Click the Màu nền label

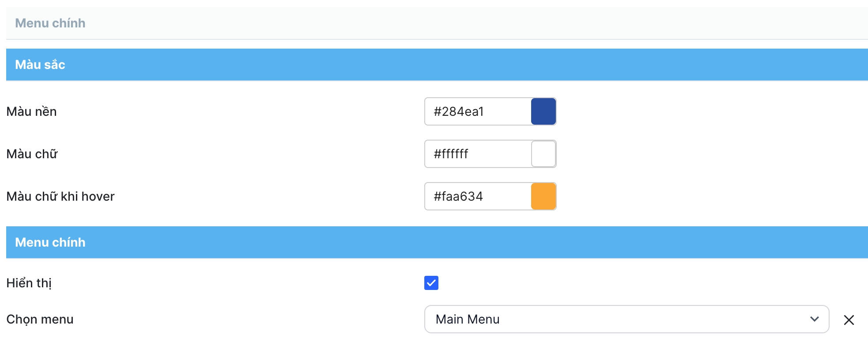32,111
